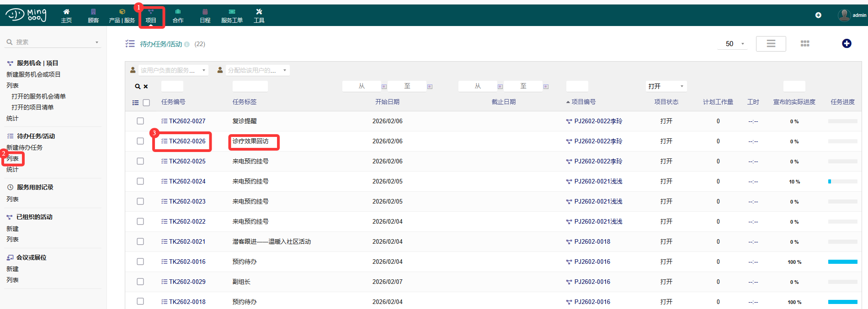Open task link TK2602-0025

[187, 161]
